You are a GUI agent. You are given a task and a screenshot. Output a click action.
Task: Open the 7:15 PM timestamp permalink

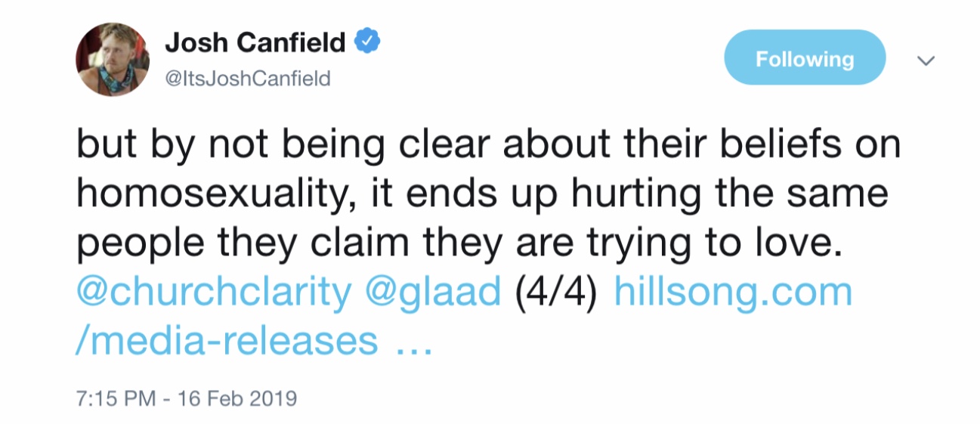click(x=119, y=398)
